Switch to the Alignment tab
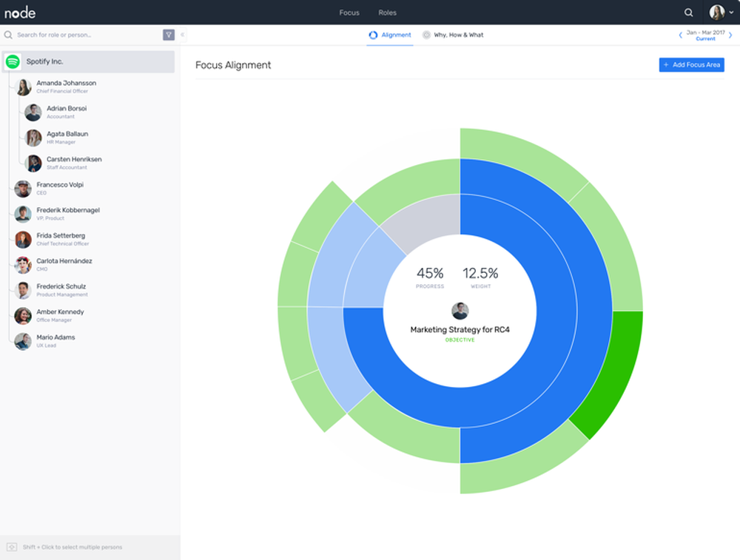Viewport: 740px width, 560px height. pos(390,35)
